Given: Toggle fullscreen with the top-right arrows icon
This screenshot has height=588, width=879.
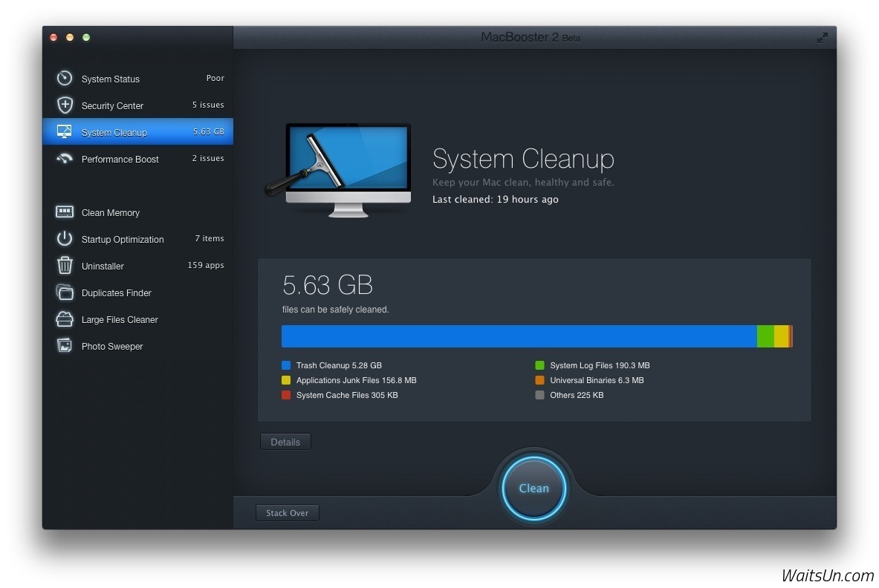Looking at the screenshot, I should point(822,38).
